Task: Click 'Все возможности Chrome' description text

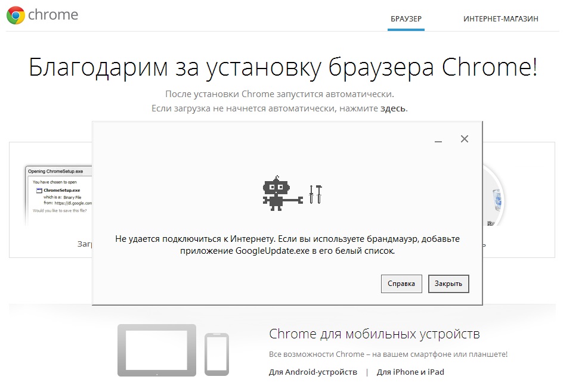Action: (x=388, y=354)
